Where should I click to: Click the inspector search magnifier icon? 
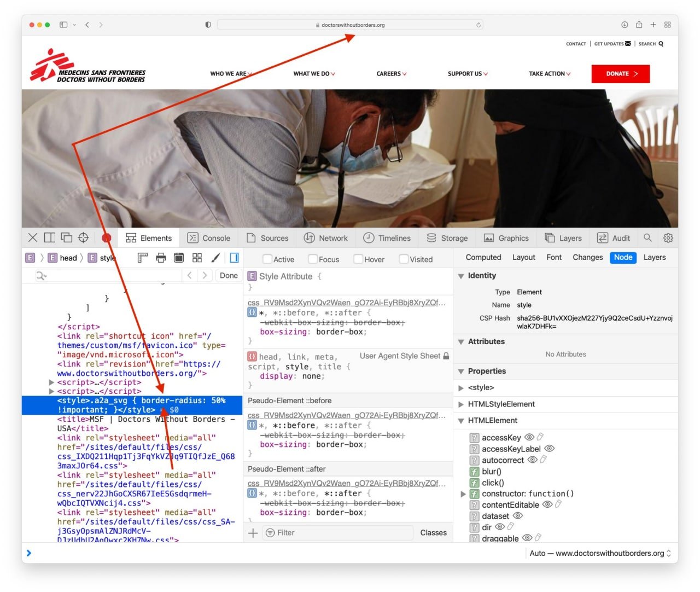coord(647,237)
